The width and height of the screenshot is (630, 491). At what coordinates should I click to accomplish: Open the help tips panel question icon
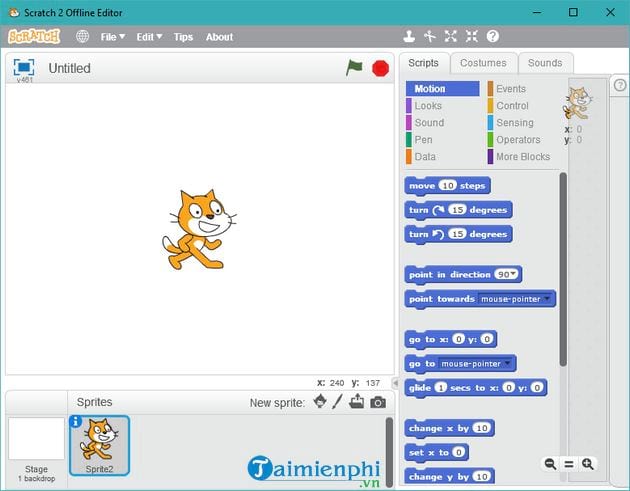(620, 85)
